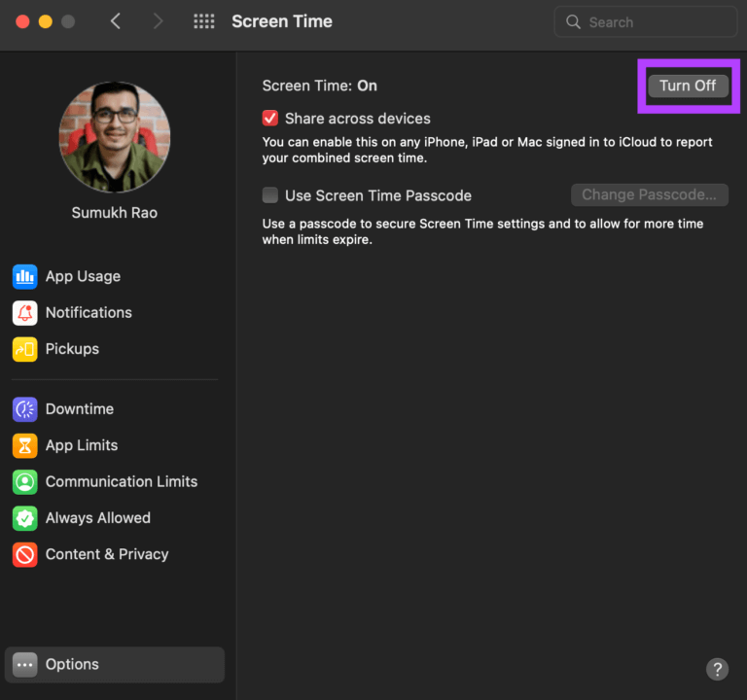Viewport: 747px width, 700px height.
Task: Select the Content & Privacy prohibition icon
Action: pos(24,555)
